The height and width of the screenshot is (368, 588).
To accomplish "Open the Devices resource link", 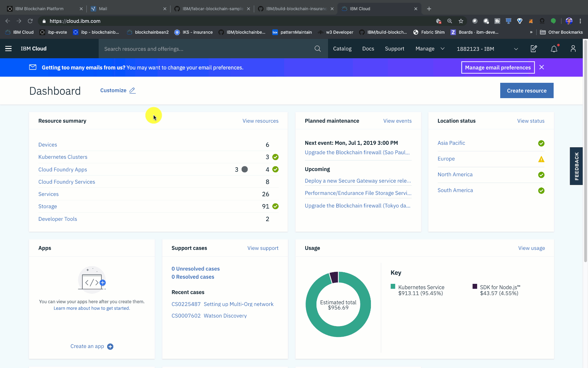I will [x=48, y=145].
